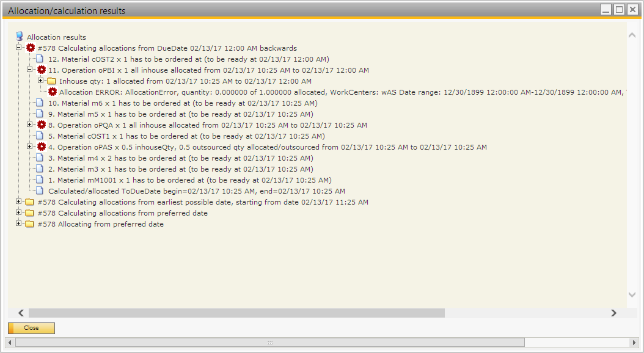
Task: Click the Allocation results root database icon
Action: tap(19, 37)
